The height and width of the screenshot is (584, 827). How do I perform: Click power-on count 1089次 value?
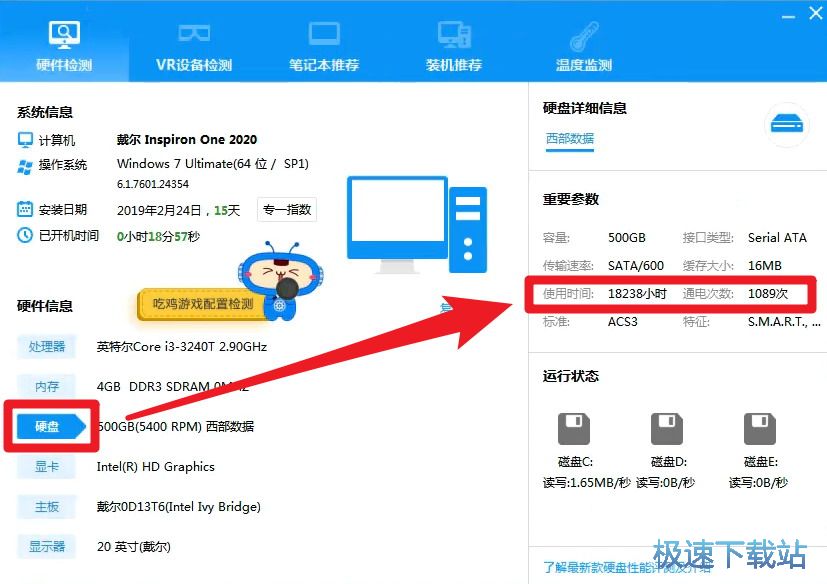click(x=768, y=294)
